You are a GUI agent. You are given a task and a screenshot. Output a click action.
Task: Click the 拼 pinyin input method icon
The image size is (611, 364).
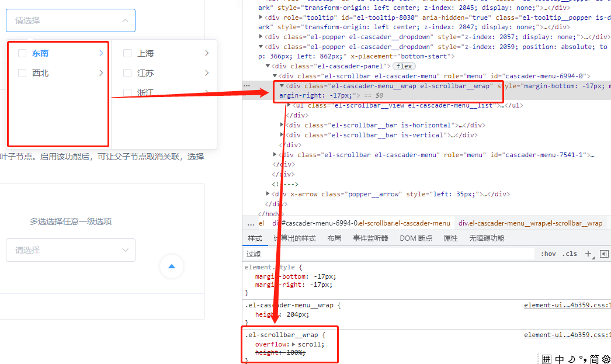point(547,359)
